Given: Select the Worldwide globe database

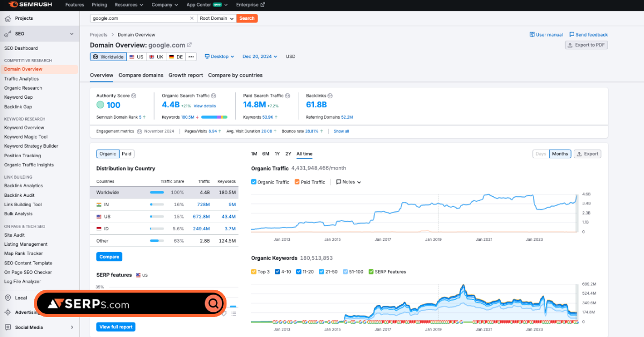Looking at the screenshot, I should [x=108, y=57].
